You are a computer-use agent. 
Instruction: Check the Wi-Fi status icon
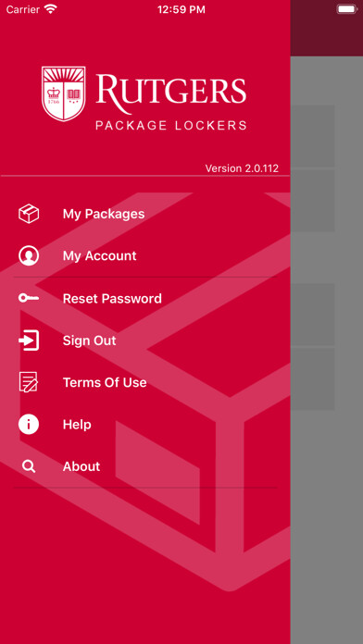pos(51,9)
